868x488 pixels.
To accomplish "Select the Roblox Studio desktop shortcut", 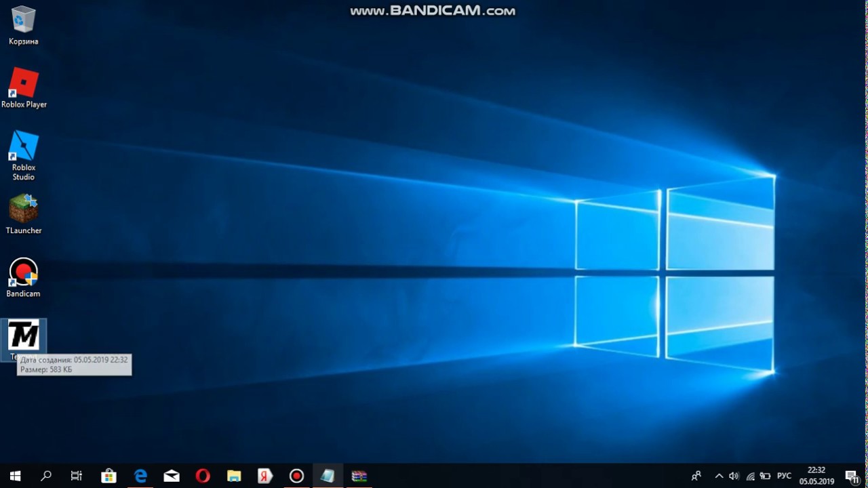I will click(x=24, y=156).
